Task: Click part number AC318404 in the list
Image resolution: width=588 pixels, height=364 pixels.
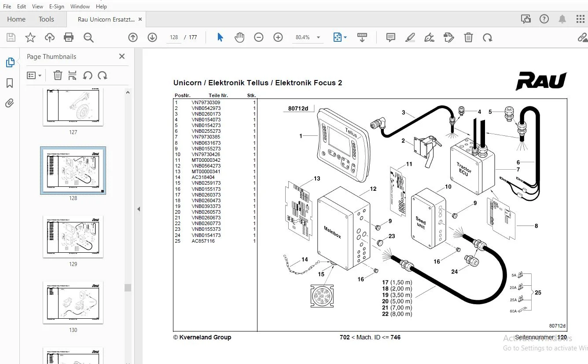Action: 203,177
